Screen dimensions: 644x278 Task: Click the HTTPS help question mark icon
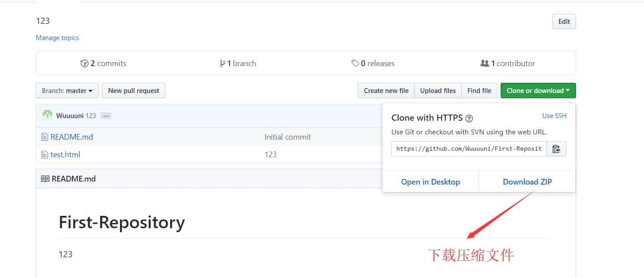[x=469, y=119]
